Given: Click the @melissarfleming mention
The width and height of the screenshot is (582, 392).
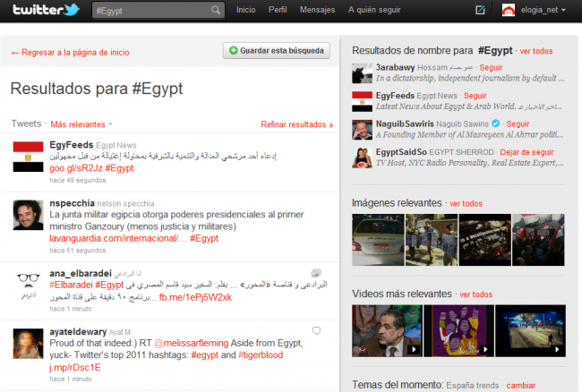Looking at the screenshot, I should point(192,343).
